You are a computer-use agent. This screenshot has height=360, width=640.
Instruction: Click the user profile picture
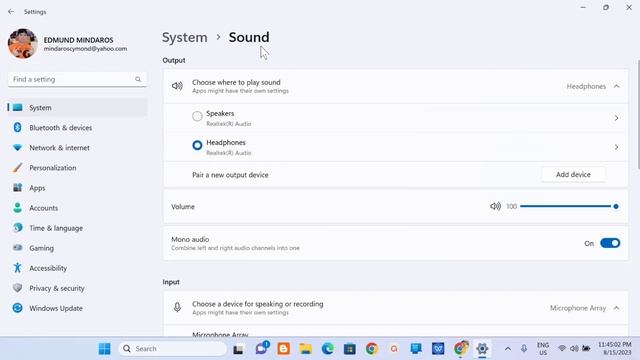(22, 44)
